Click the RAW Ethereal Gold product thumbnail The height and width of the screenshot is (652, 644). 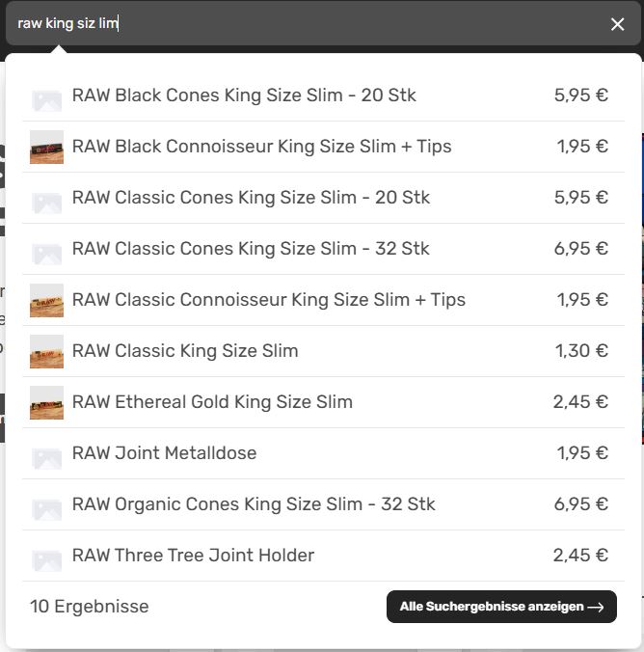pos(46,402)
